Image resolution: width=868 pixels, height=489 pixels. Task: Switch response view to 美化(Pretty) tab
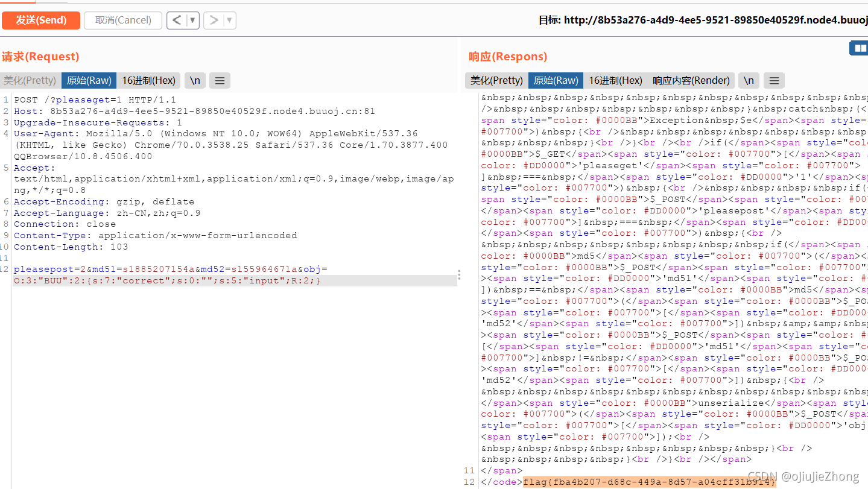496,80
